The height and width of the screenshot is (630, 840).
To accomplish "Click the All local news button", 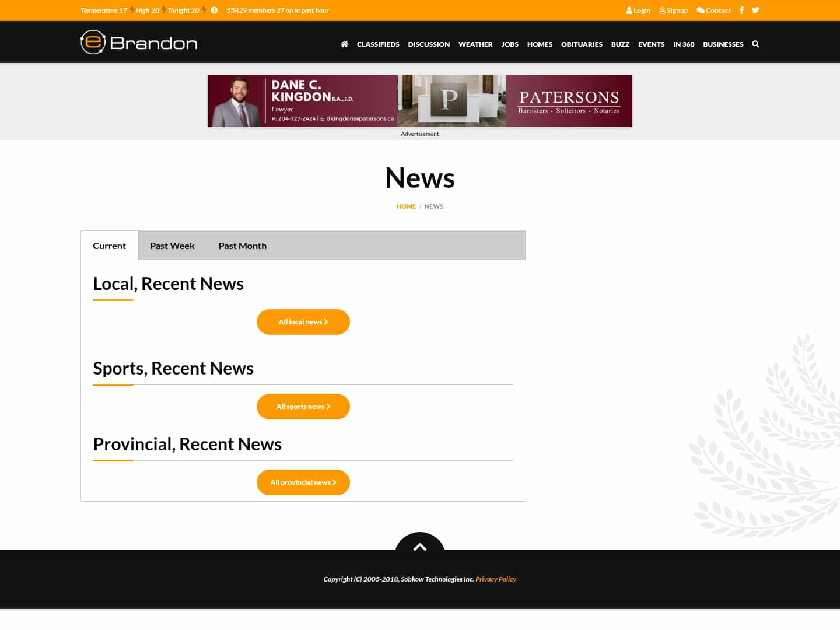I will tap(303, 322).
